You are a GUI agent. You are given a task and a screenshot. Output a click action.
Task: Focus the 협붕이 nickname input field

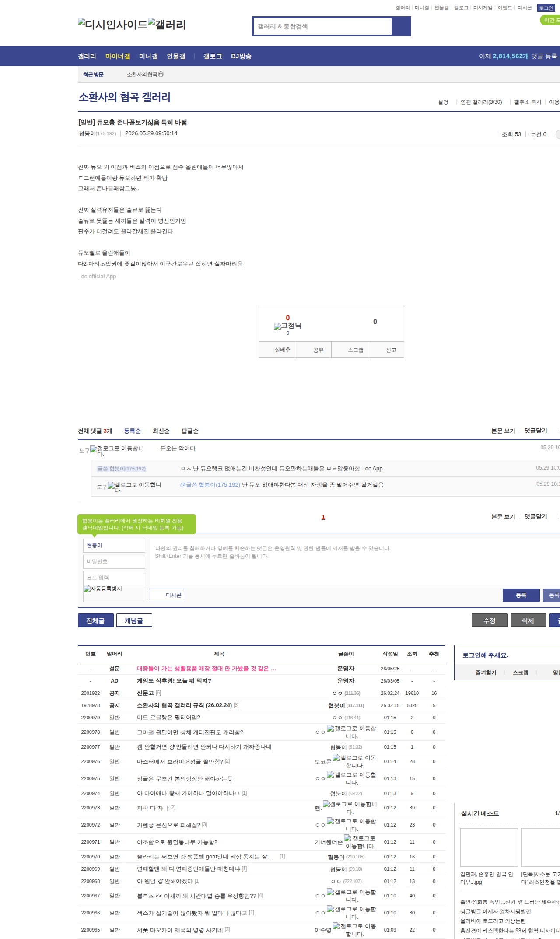[x=114, y=545]
